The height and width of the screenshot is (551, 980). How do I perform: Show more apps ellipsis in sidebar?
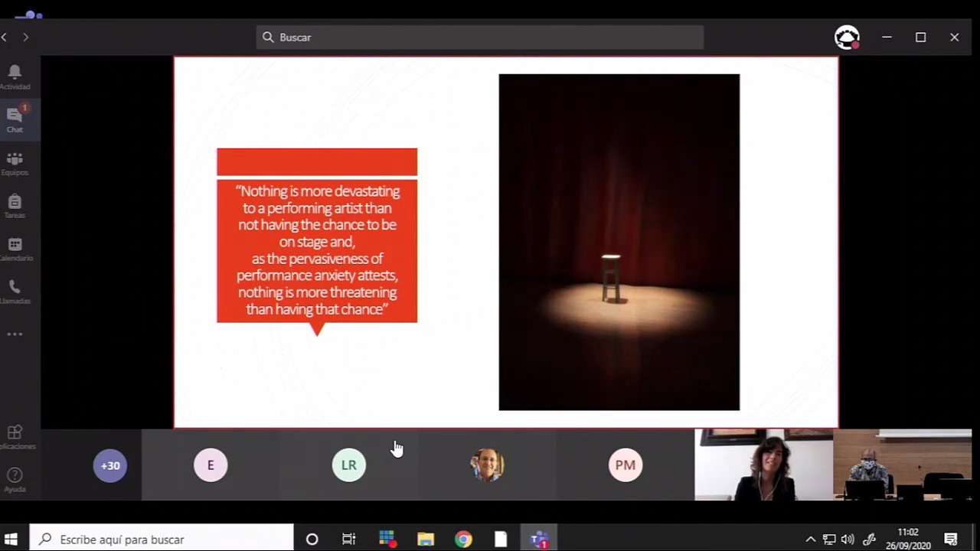click(15, 334)
